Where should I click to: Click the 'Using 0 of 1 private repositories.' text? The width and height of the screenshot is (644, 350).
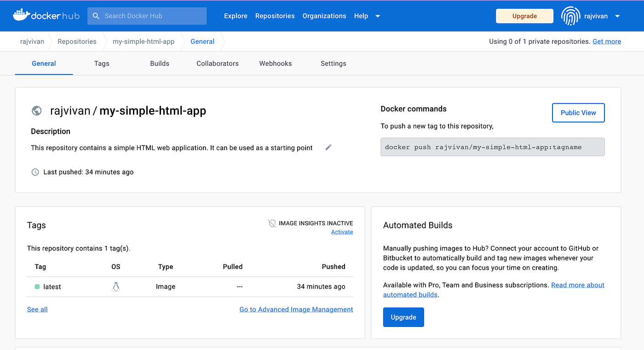(x=540, y=41)
